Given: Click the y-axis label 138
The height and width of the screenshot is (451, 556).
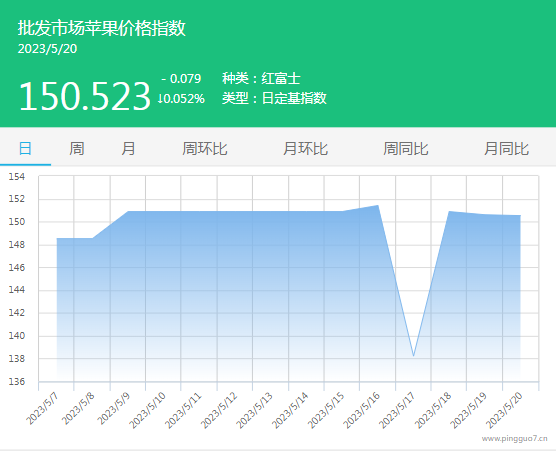Looking at the screenshot, I should point(17,358).
